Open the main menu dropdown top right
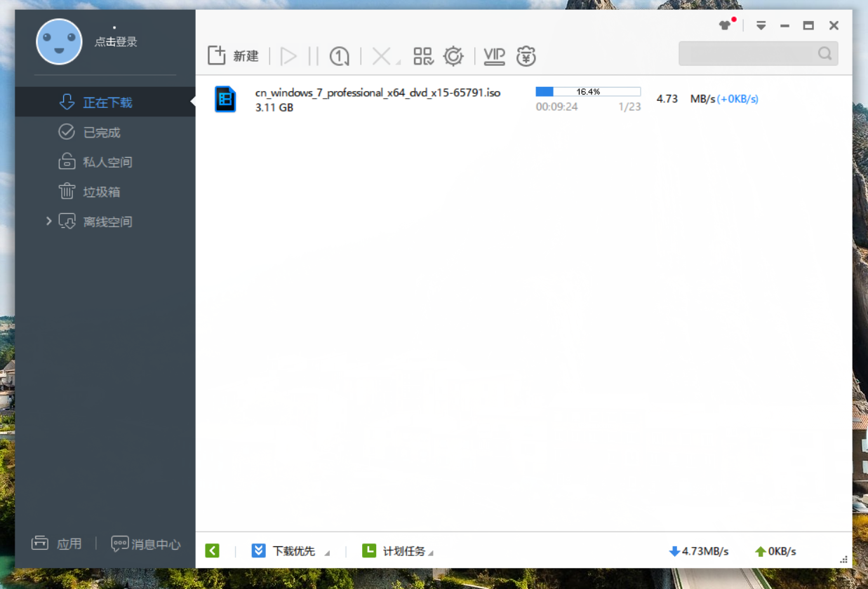Image resolution: width=868 pixels, height=589 pixels. tap(761, 25)
